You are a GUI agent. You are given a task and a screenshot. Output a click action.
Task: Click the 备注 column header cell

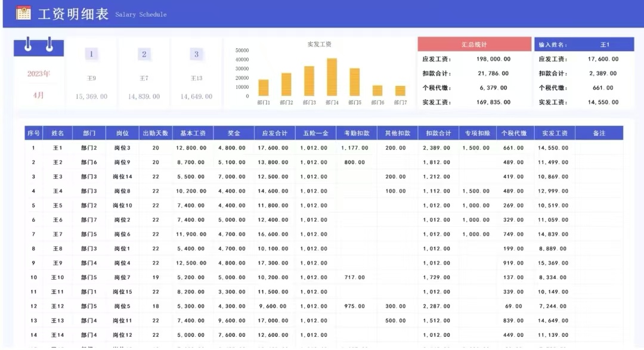click(600, 133)
